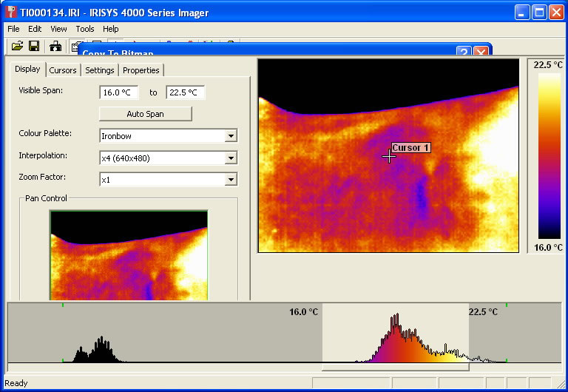Click the Open file toolbar icon
The image size is (568, 392).
click(x=17, y=47)
